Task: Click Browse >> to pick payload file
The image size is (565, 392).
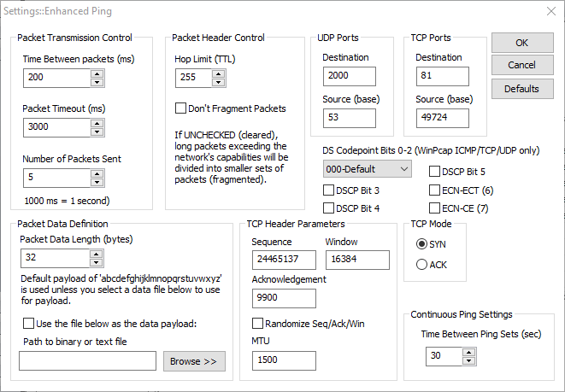Action: click(194, 361)
